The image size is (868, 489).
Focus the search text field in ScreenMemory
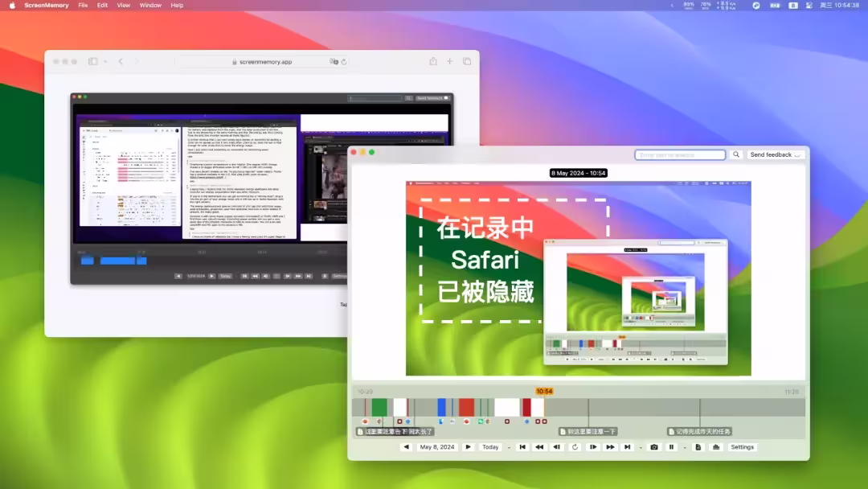680,155
